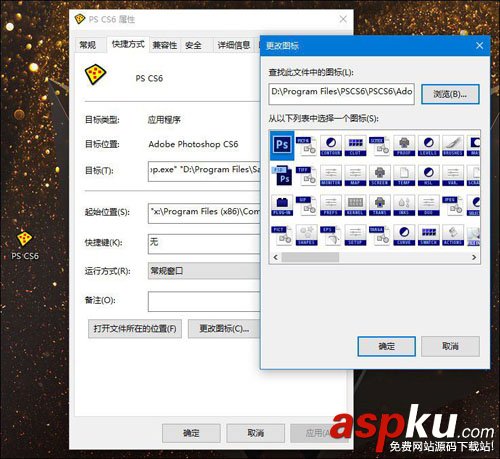
Task: Click the icon list right scroll arrow
Action: (474, 257)
